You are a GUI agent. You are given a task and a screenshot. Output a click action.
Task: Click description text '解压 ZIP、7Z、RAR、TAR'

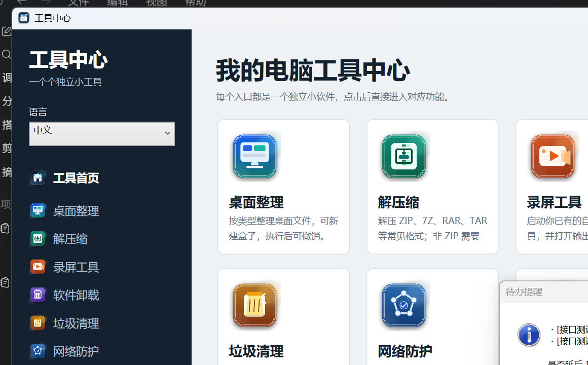(432, 221)
